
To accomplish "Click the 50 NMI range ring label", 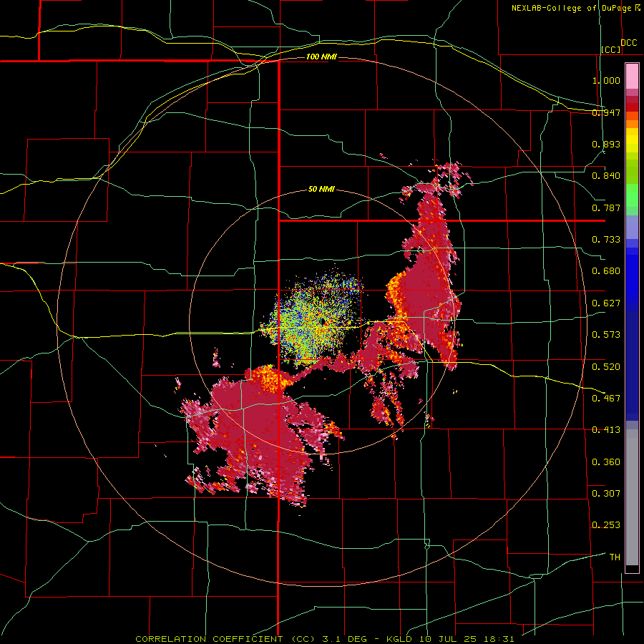I will click(x=321, y=189).
